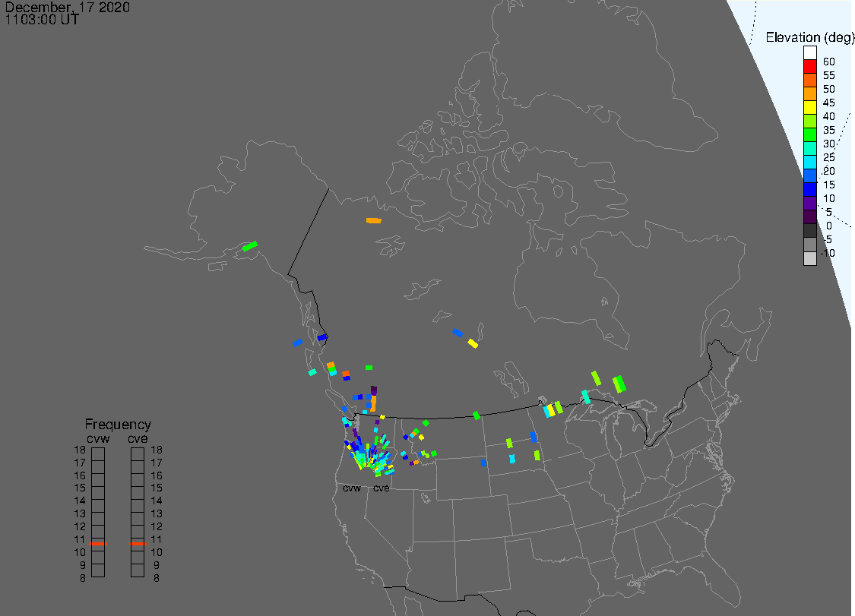Click the white swatch above the 60 label
855x616 pixels.
pos(809,53)
